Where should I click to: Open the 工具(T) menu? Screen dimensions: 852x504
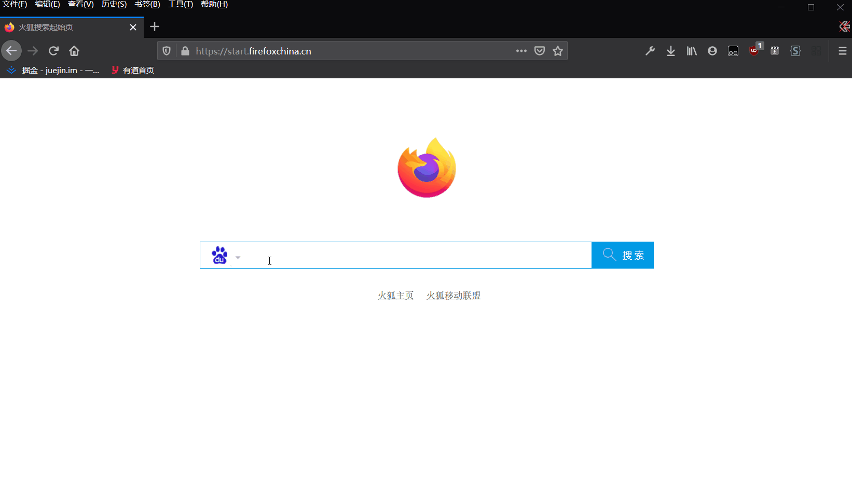click(x=180, y=4)
